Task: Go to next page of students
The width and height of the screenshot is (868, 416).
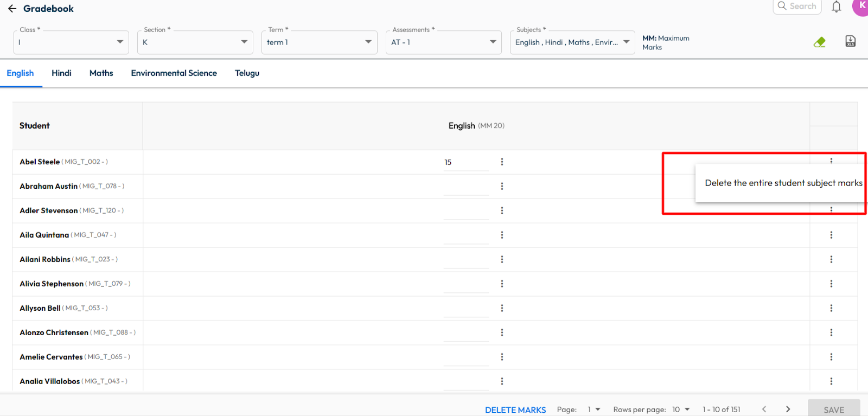Action: (x=788, y=409)
